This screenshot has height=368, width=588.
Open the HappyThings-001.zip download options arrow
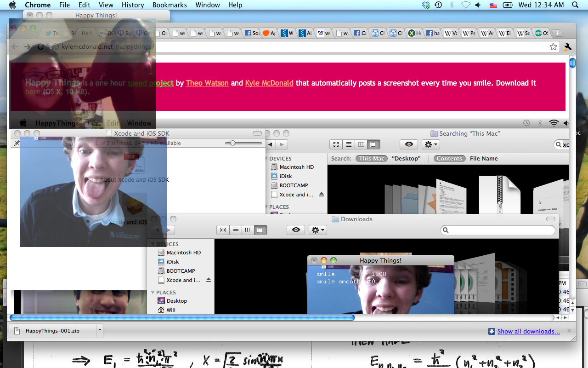point(100,331)
